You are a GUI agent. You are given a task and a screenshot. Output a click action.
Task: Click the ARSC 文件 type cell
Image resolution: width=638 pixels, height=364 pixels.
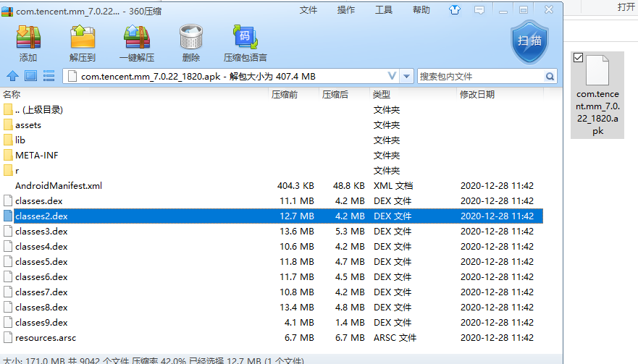click(x=395, y=337)
